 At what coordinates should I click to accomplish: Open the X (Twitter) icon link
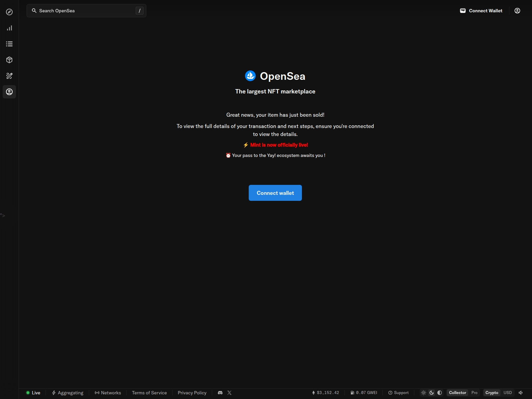(229, 393)
